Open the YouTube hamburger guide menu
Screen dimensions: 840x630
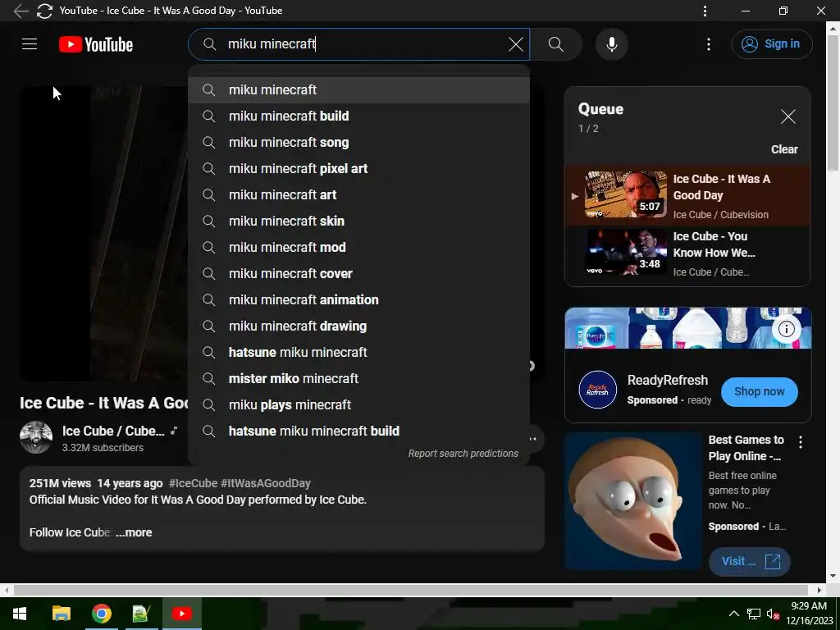30,44
